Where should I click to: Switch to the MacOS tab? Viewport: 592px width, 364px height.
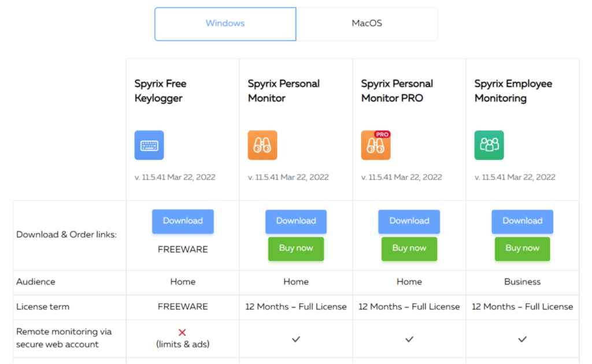pos(367,24)
